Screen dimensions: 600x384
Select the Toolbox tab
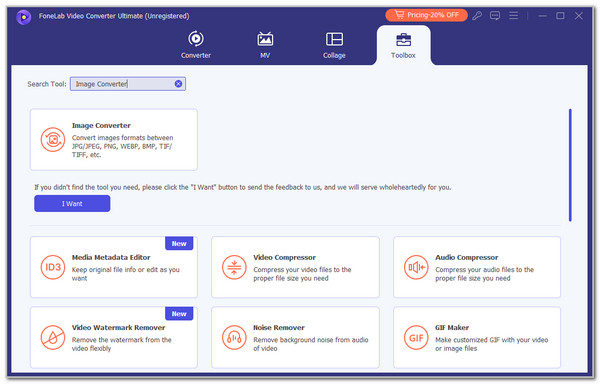[403, 45]
